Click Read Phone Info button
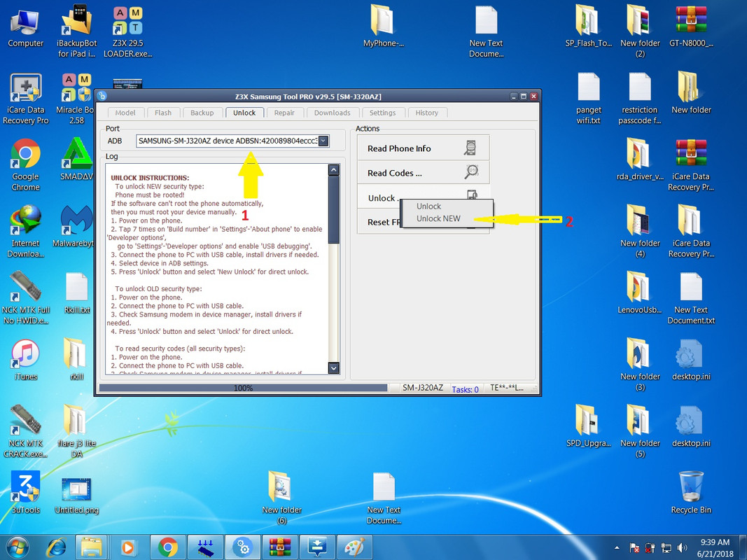Viewport: 747px width, 560px height. point(423,148)
